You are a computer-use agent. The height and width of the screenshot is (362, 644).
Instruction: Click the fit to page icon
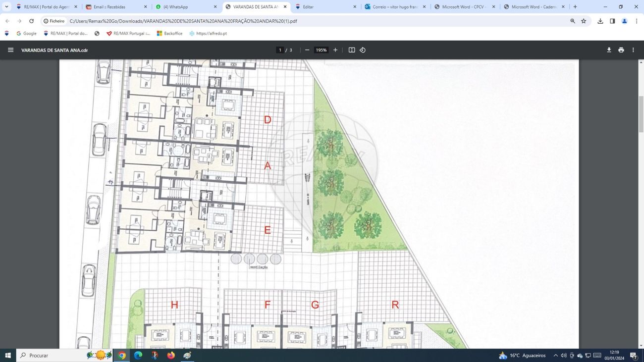click(352, 50)
